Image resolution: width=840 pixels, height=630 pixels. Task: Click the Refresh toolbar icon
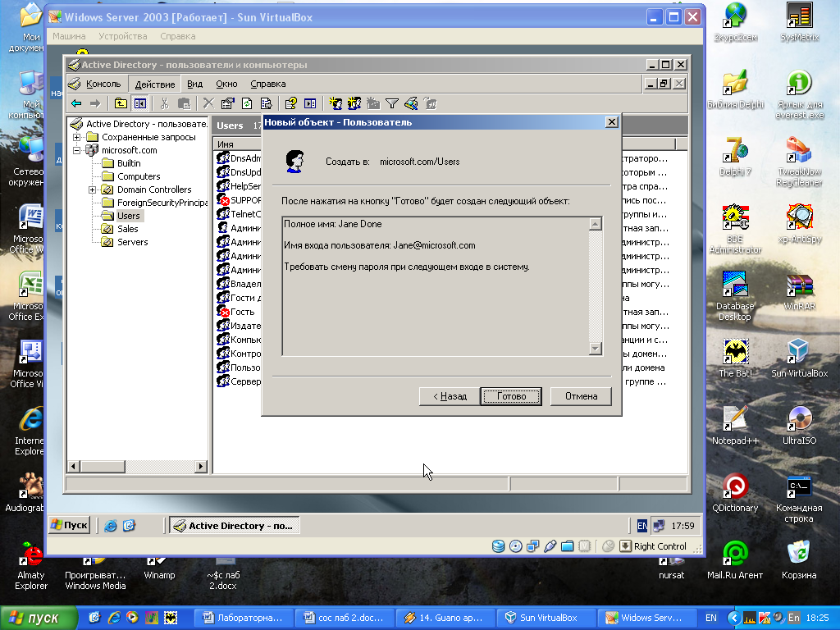(x=247, y=104)
